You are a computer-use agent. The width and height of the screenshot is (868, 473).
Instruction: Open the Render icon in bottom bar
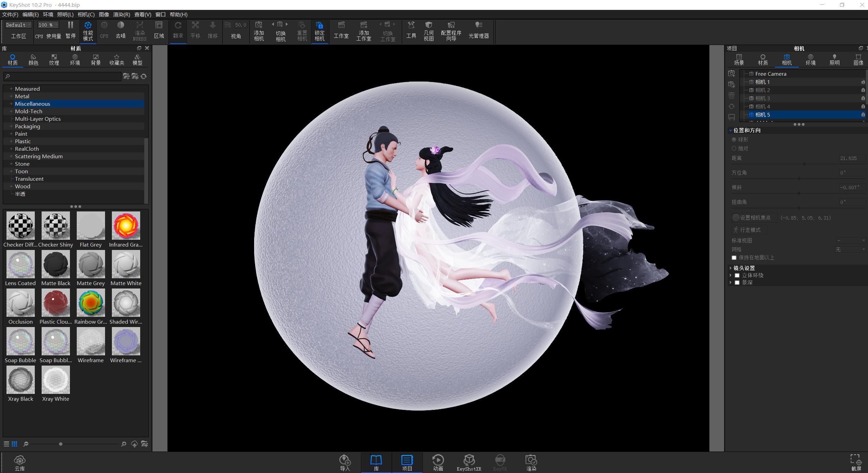tap(531, 460)
